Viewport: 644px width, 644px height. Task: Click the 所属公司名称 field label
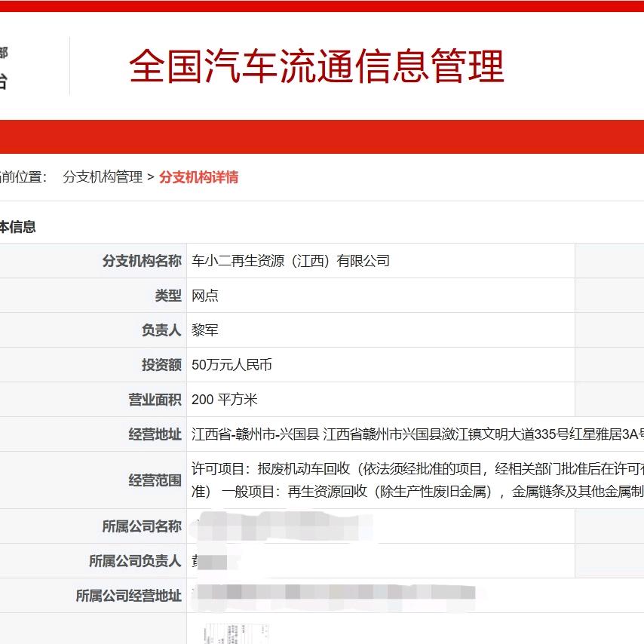coord(142,526)
